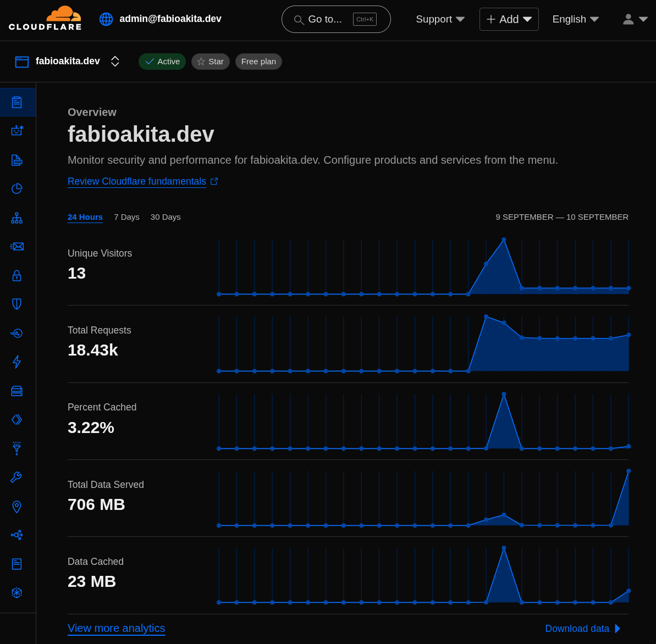Open the Review Cloudflare fundamentals link
The width and height of the screenshot is (656, 644).
tap(137, 181)
